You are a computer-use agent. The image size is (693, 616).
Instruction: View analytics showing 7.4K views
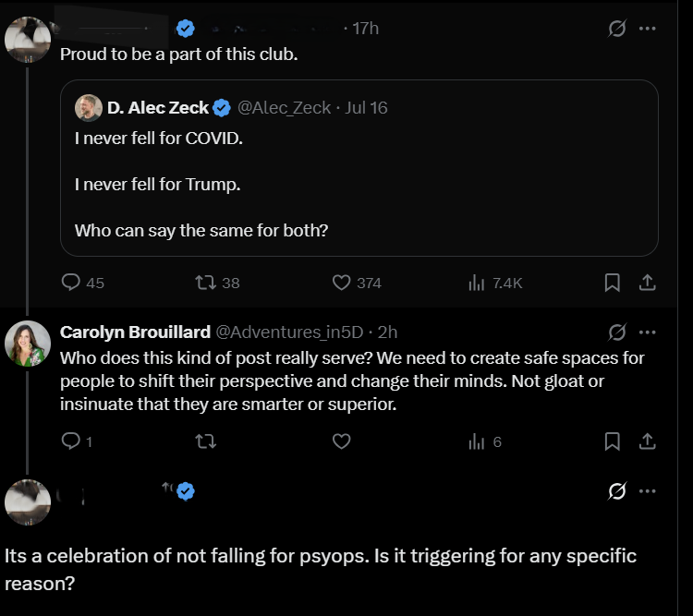point(478,283)
